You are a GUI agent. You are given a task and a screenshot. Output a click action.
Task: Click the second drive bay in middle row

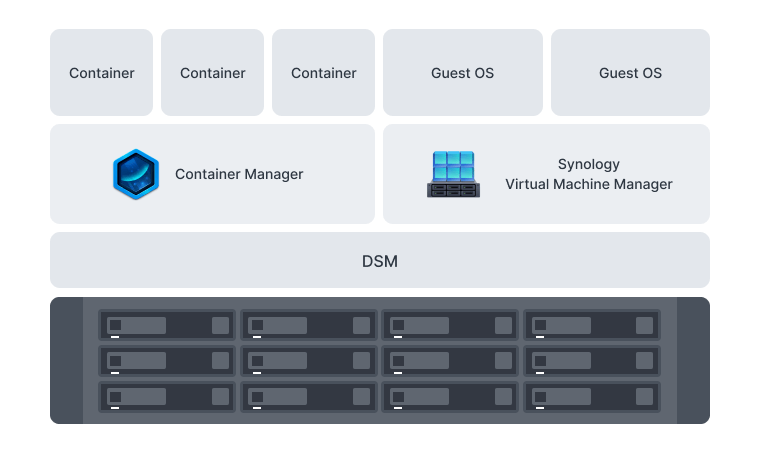tap(308, 361)
